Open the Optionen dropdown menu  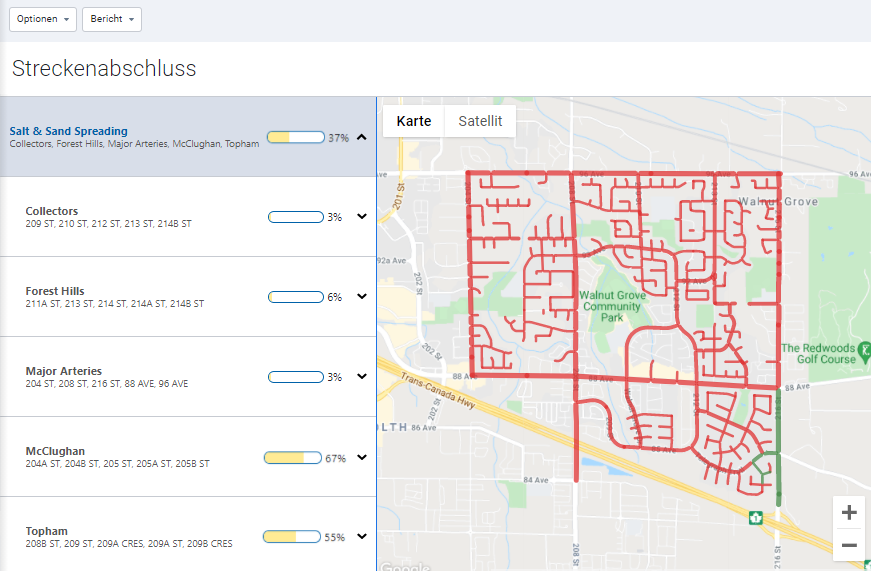point(43,20)
